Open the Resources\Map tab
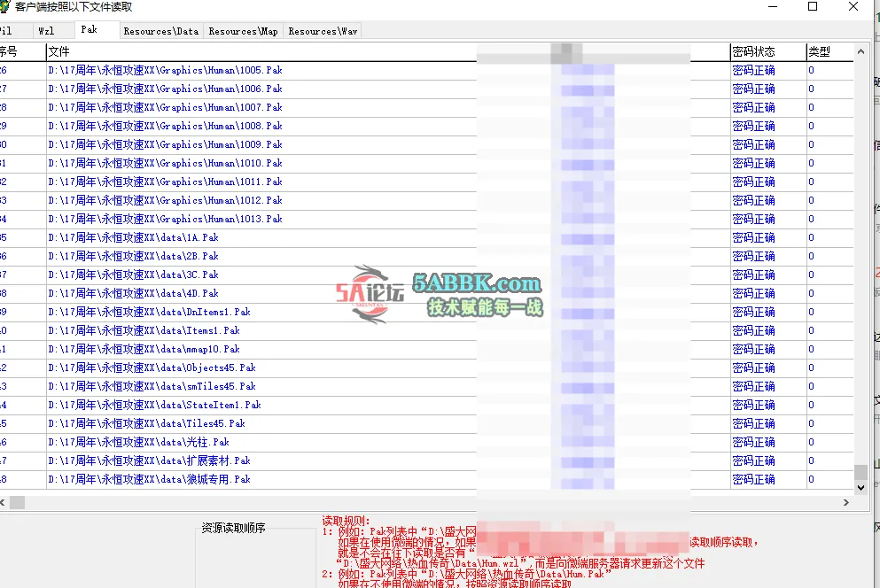The image size is (880, 588). click(244, 31)
